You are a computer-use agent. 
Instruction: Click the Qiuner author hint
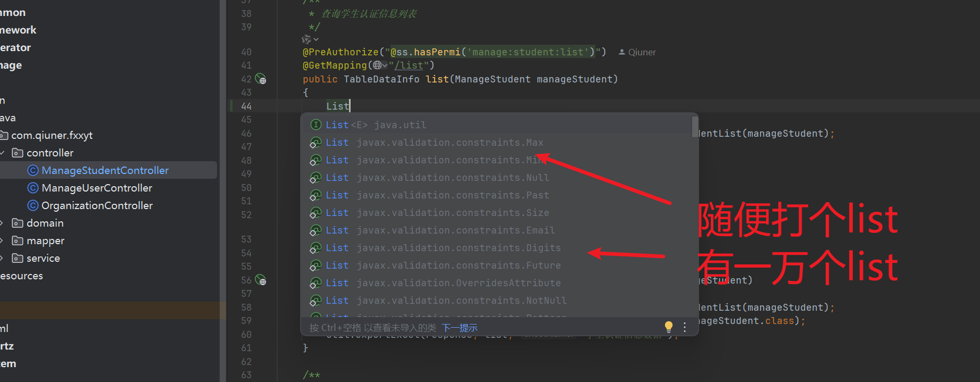click(x=637, y=52)
